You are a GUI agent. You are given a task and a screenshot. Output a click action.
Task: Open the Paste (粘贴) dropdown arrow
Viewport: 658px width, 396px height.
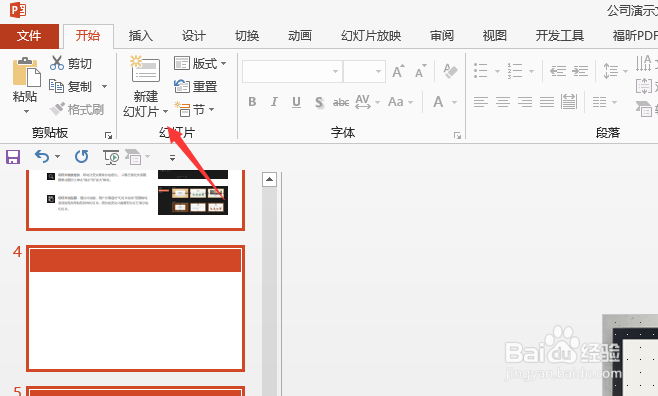click(26, 112)
